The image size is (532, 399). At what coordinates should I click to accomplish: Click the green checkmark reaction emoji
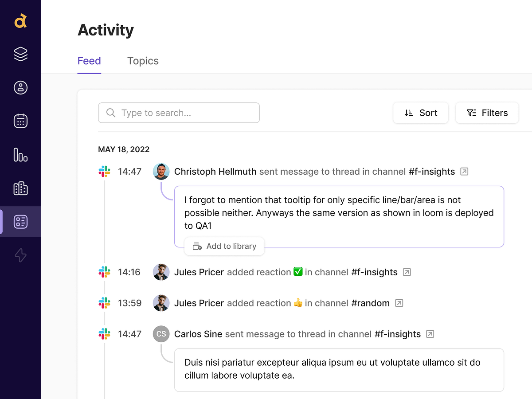[x=298, y=271]
